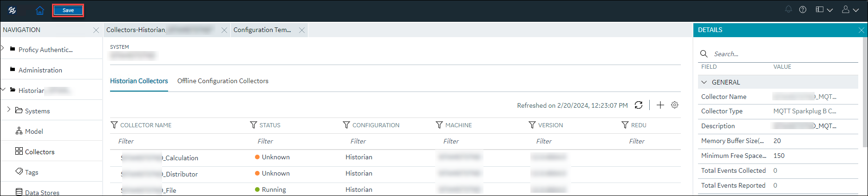Image resolution: width=868 pixels, height=196 pixels.
Task: Open the Help question mark icon
Action: click(x=803, y=9)
